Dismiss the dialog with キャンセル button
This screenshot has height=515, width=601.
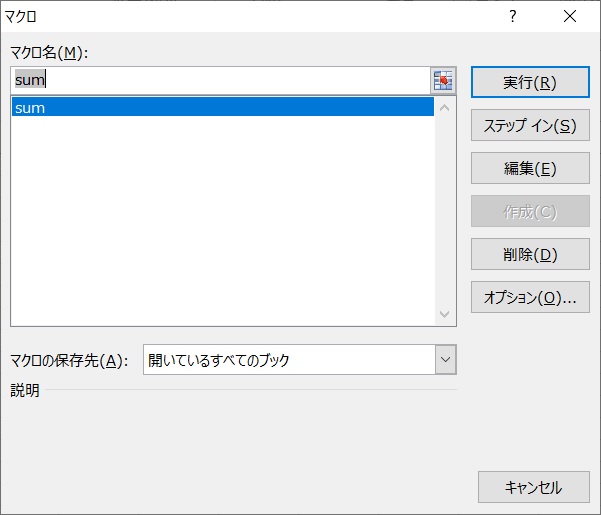(x=534, y=487)
